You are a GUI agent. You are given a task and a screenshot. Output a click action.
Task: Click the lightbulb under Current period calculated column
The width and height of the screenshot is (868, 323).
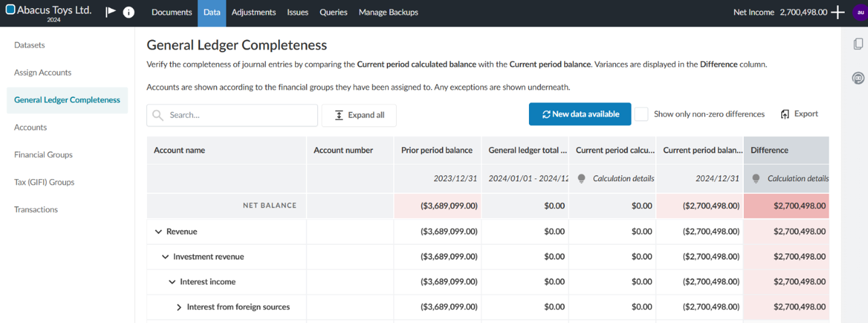point(581,178)
